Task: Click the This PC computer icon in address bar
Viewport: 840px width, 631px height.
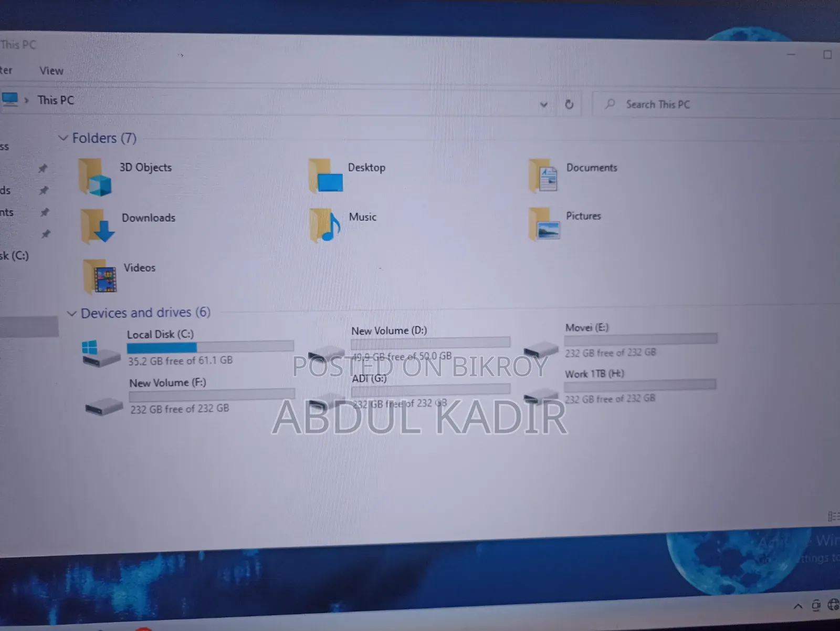Action: 9,99
